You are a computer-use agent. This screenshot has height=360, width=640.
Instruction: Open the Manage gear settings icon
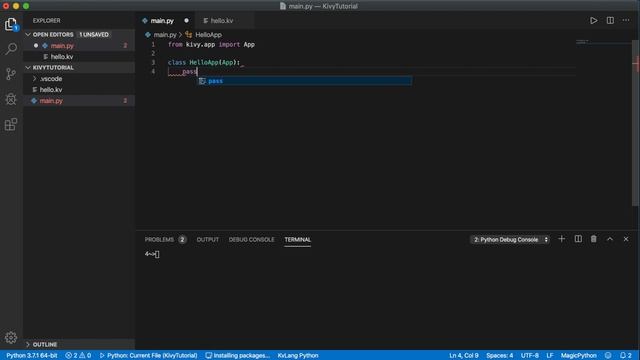coord(11,337)
